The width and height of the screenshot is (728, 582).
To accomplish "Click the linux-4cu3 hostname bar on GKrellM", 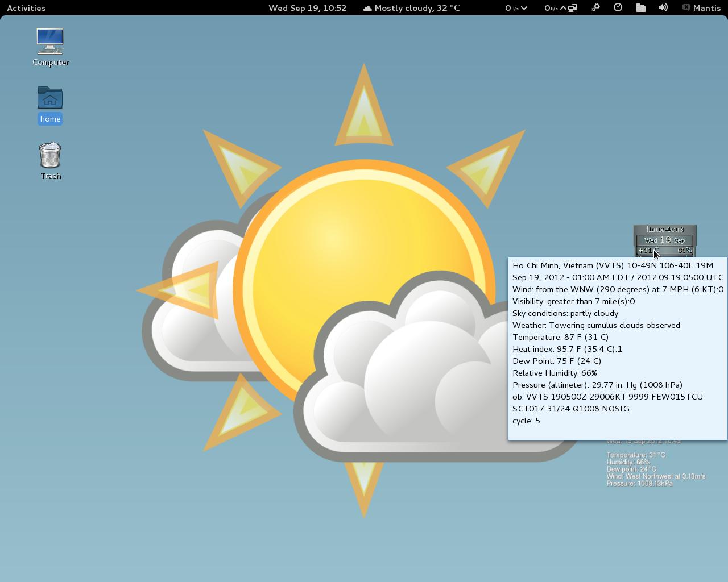I will coord(664,229).
